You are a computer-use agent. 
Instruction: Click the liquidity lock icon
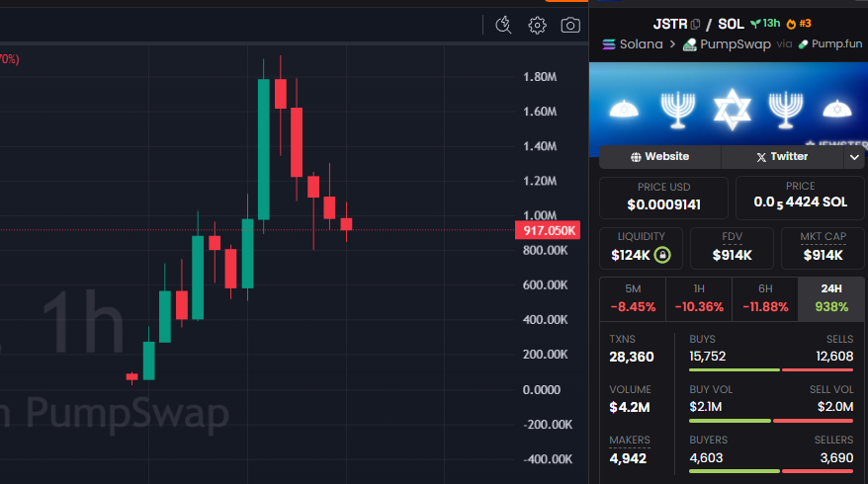tap(662, 255)
